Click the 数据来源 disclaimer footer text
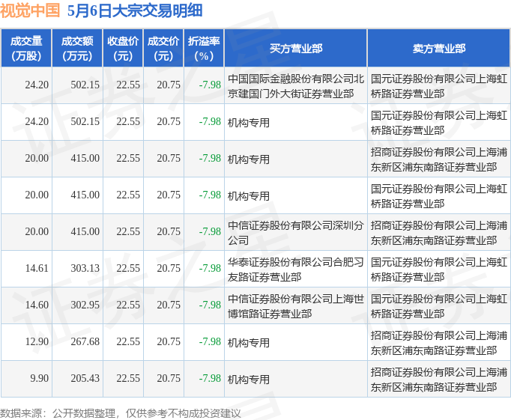Viewport: 511px width, 420px height. pyautogui.click(x=120, y=413)
